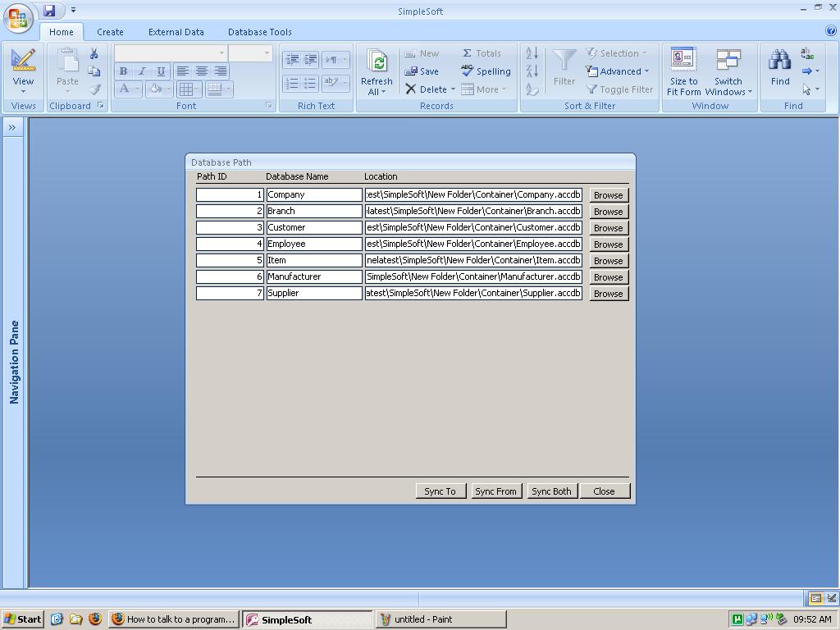This screenshot has width=840, height=630.
Task: Click Save in Records group
Action: tap(422, 71)
